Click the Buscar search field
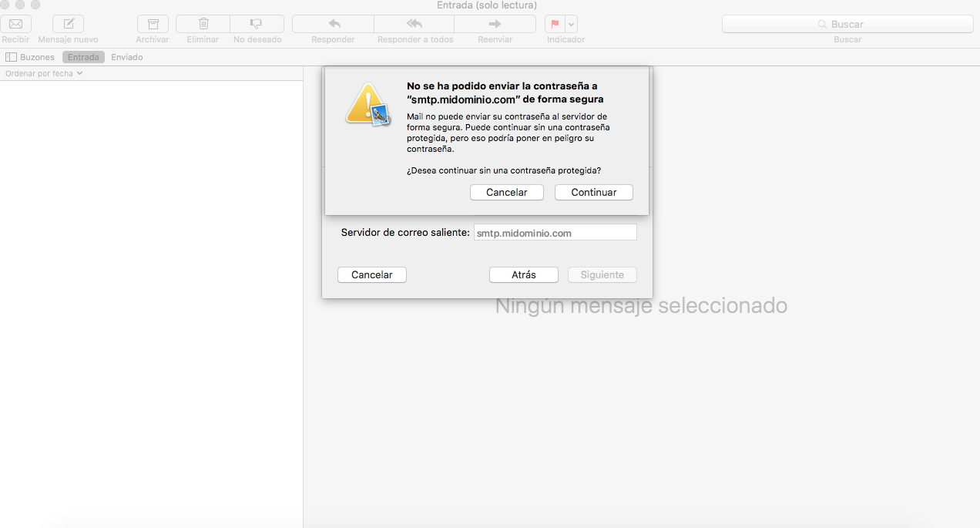 847,24
